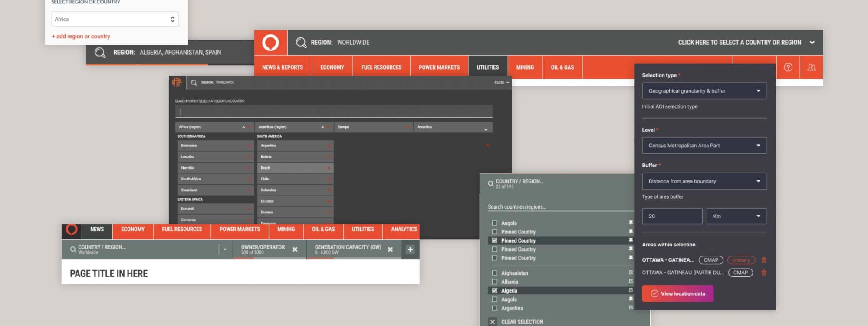
Task: Click the progress bar under Owner/Operator
Action: (270, 258)
